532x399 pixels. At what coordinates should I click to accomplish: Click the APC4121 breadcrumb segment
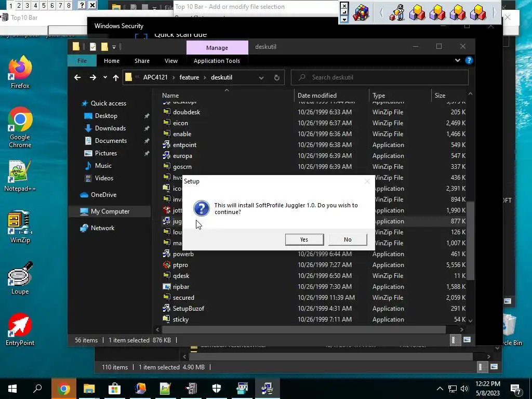155,77
